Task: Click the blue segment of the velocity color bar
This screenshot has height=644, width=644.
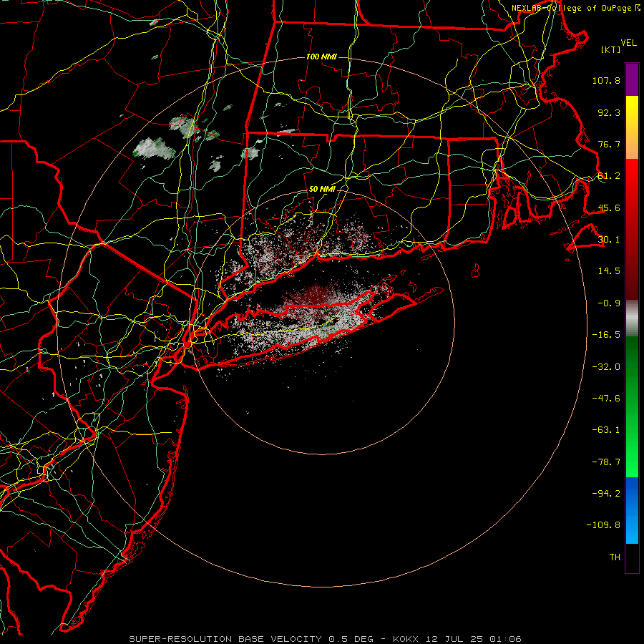Action: (x=632, y=510)
